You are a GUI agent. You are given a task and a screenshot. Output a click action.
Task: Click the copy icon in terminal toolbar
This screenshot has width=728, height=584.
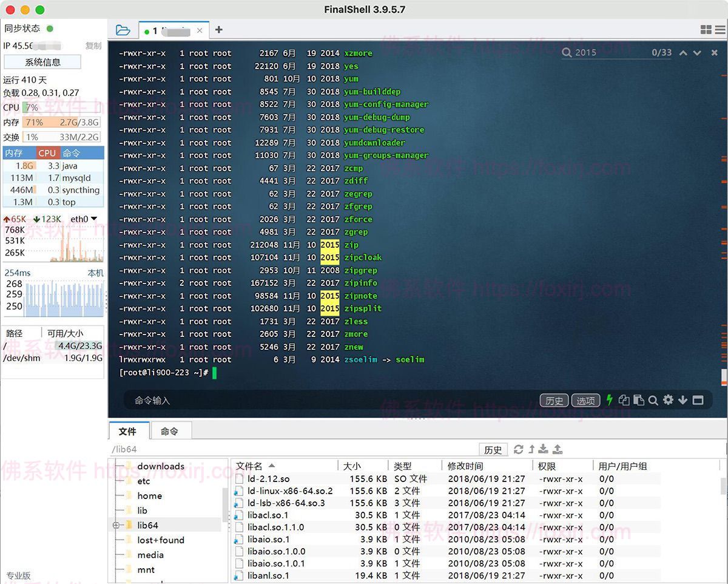[624, 400]
